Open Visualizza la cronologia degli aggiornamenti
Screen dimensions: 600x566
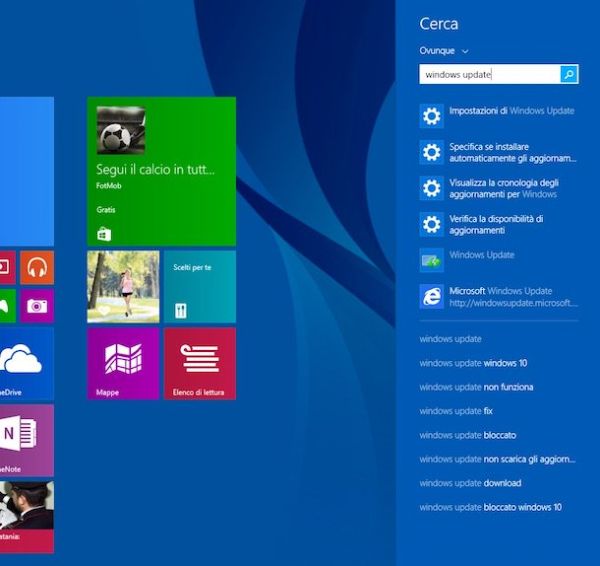click(x=499, y=188)
